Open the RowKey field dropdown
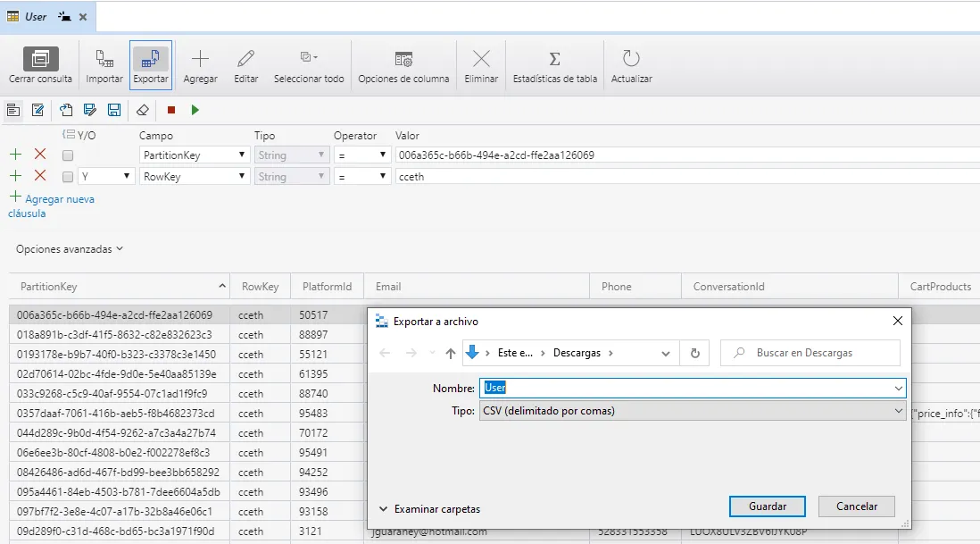This screenshot has height=544, width=980. pos(193,176)
